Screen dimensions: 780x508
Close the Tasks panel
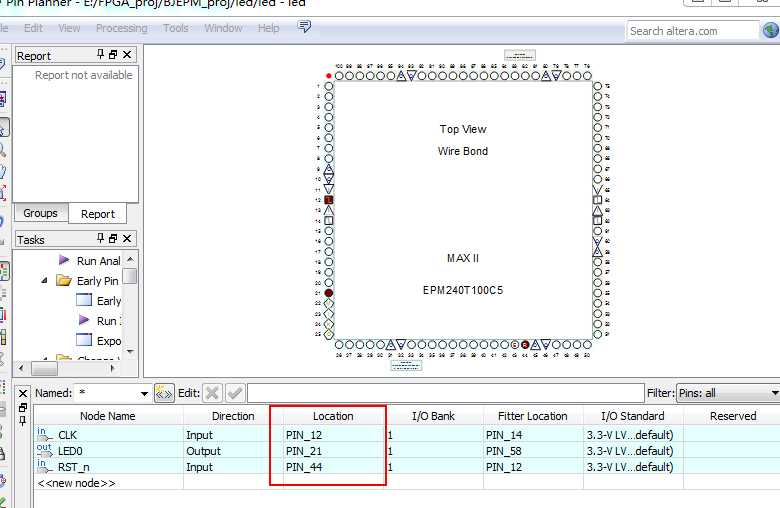127,238
